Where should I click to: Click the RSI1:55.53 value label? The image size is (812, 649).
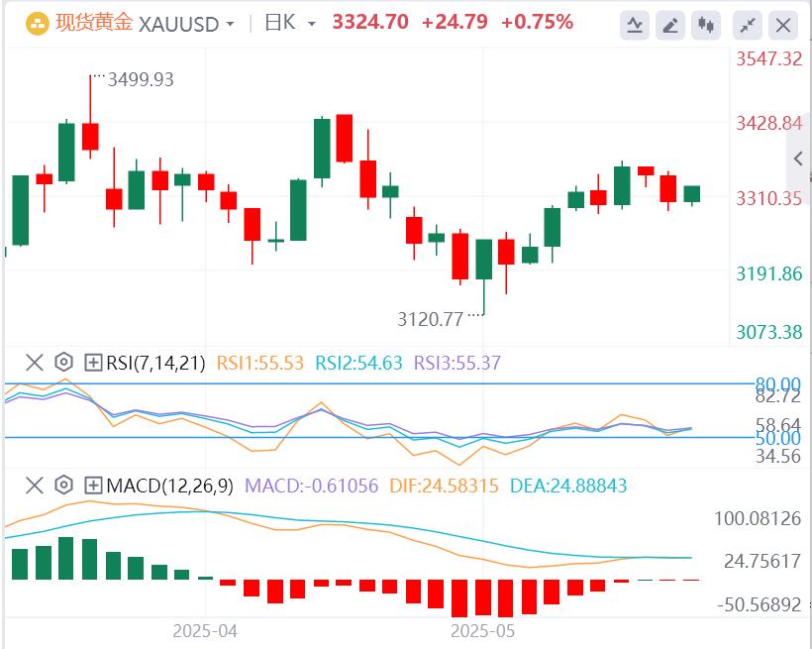[262, 365]
